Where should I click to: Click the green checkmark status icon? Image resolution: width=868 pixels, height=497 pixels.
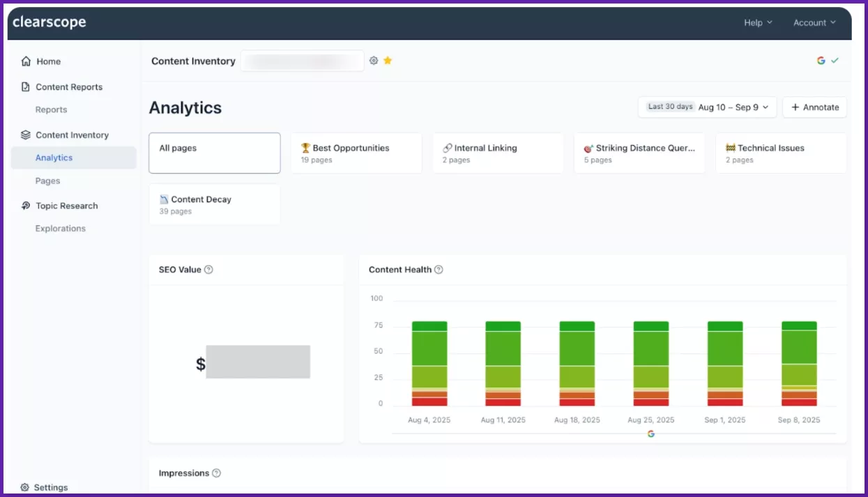click(835, 60)
